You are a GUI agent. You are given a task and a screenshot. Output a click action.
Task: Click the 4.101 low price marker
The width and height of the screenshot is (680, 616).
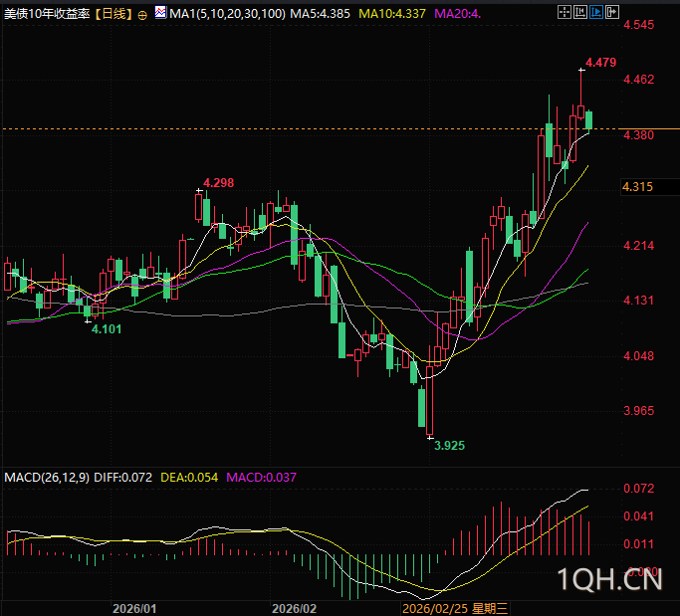107,329
